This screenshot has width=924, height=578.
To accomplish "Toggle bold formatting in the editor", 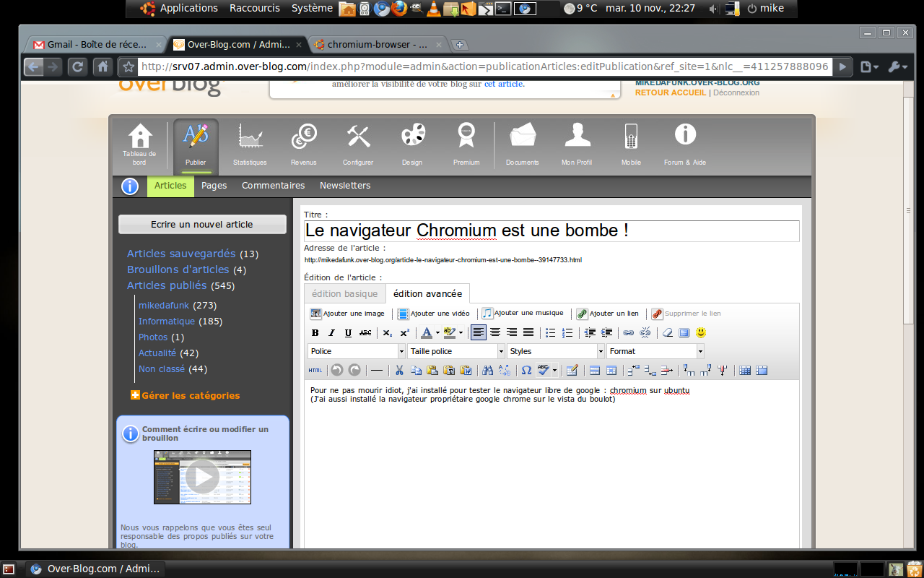I will [x=315, y=333].
